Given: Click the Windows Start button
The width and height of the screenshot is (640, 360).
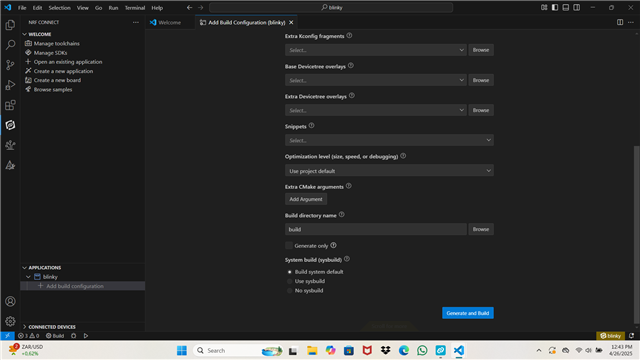Looking at the screenshot, I should click(x=182, y=350).
